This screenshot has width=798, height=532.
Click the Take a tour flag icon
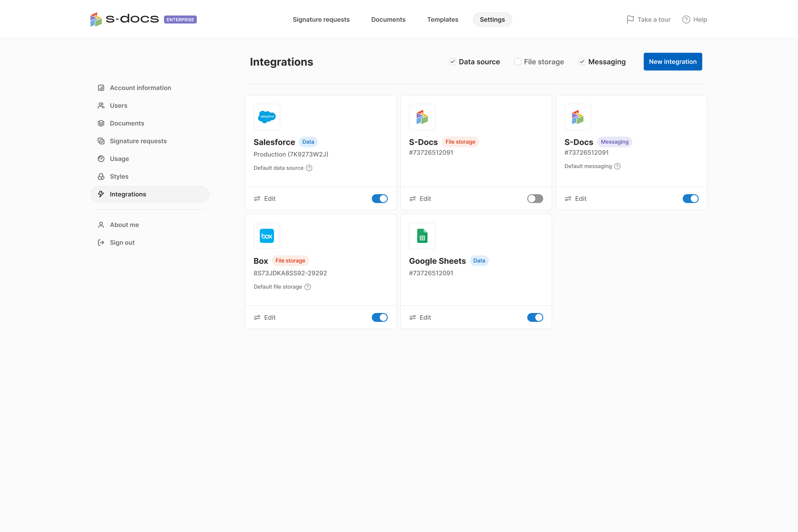click(x=630, y=19)
